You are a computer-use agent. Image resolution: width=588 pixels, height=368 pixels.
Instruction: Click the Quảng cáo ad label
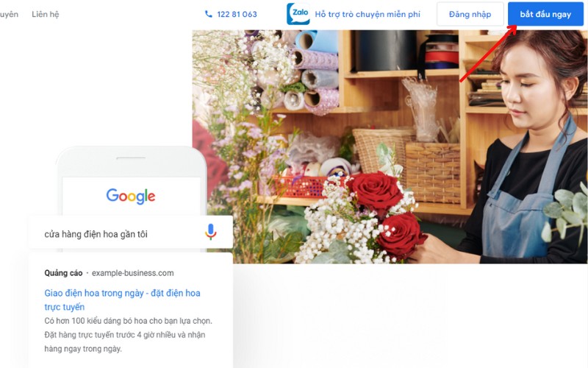click(x=62, y=273)
